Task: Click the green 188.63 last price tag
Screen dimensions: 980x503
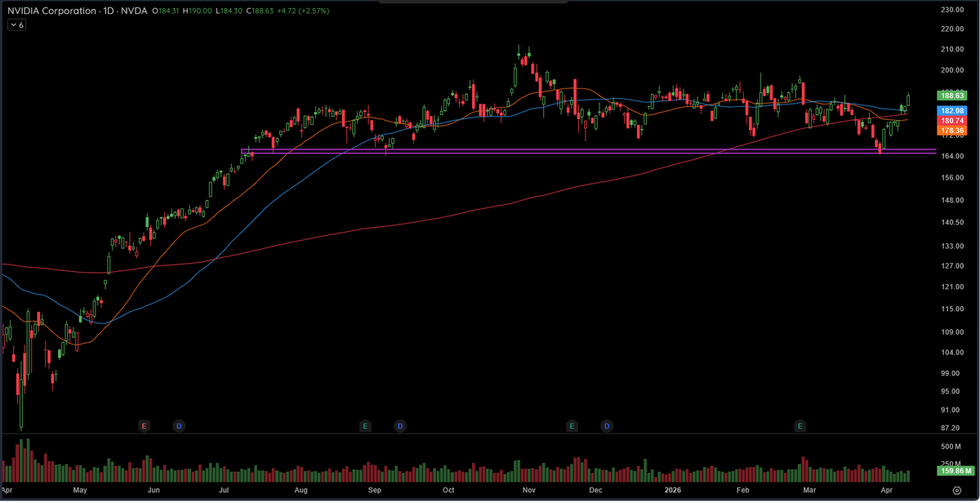Action: click(x=953, y=96)
